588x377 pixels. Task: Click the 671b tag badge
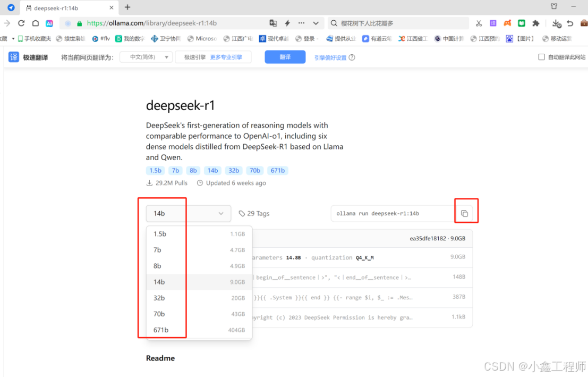(277, 171)
